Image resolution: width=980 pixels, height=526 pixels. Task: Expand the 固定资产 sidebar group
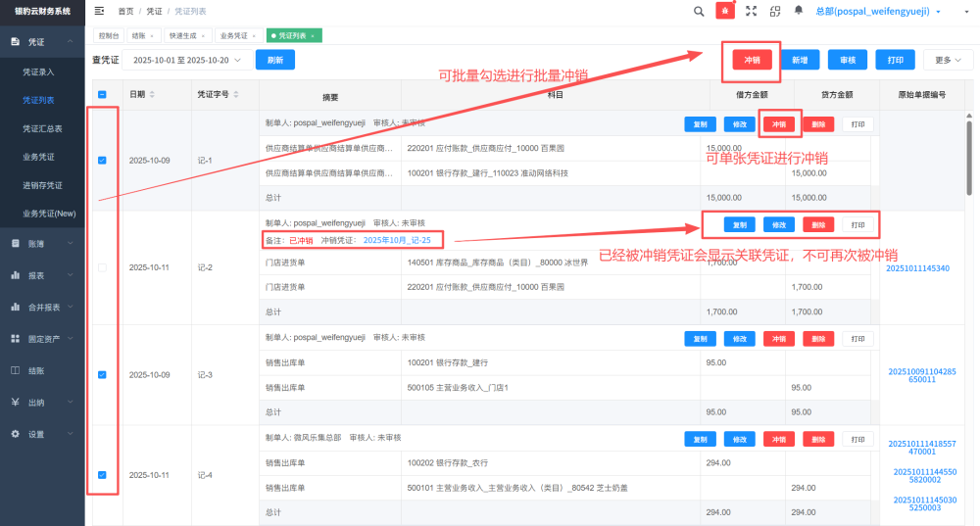point(42,339)
